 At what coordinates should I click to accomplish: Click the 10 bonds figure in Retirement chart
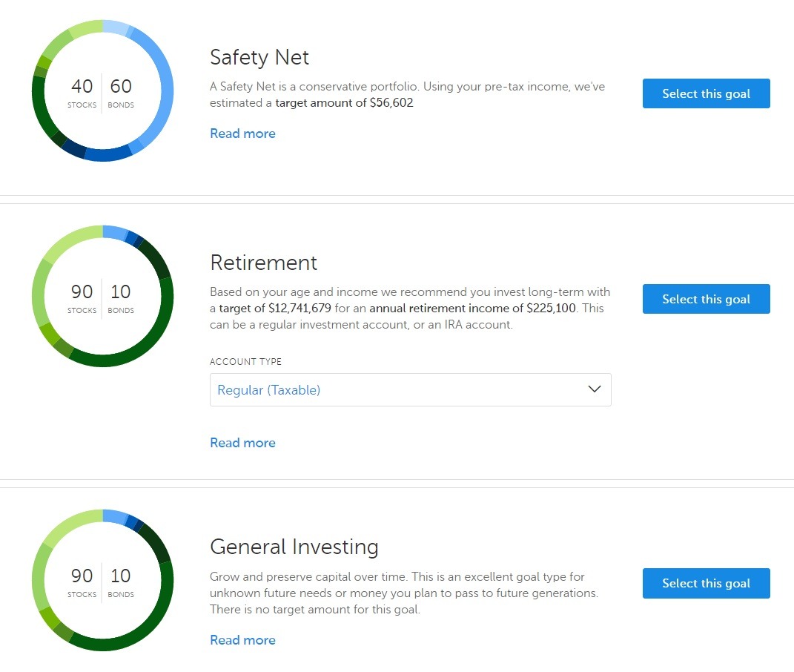click(121, 291)
